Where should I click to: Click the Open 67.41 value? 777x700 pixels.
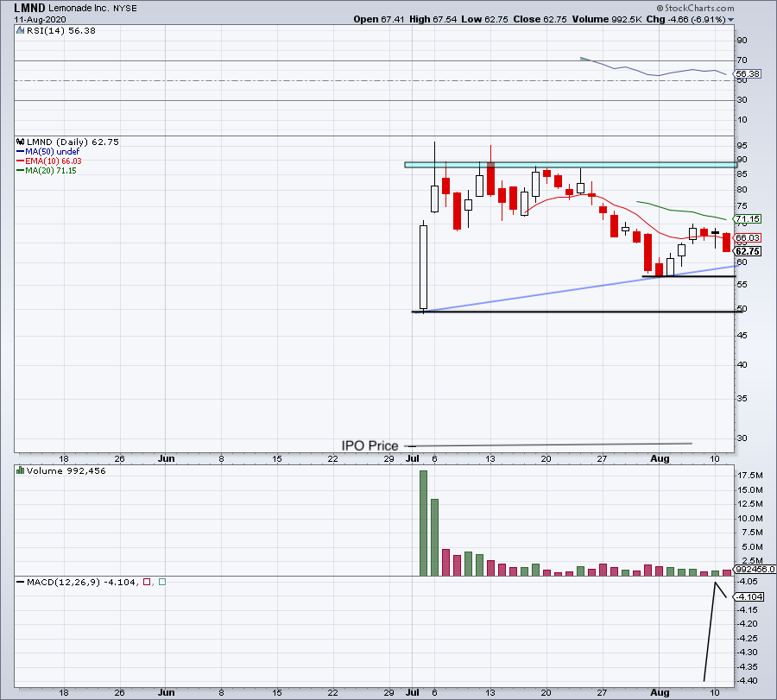[x=379, y=19]
